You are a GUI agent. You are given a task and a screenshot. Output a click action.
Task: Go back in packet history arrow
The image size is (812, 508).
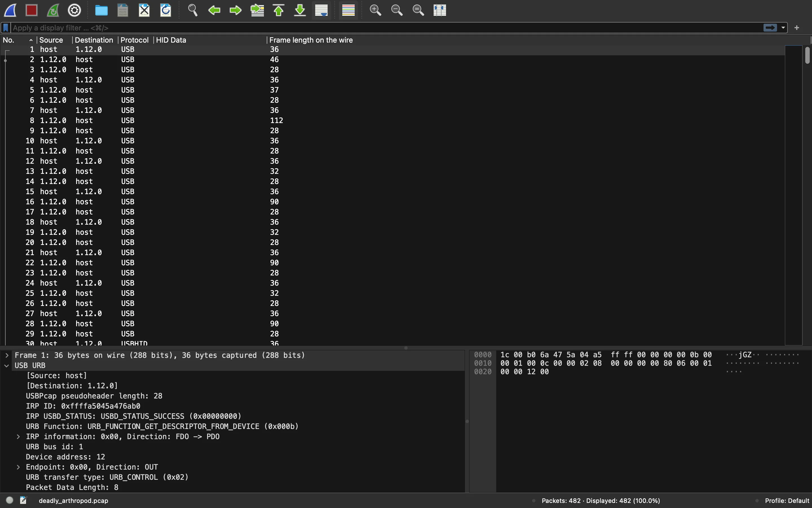(x=214, y=10)
